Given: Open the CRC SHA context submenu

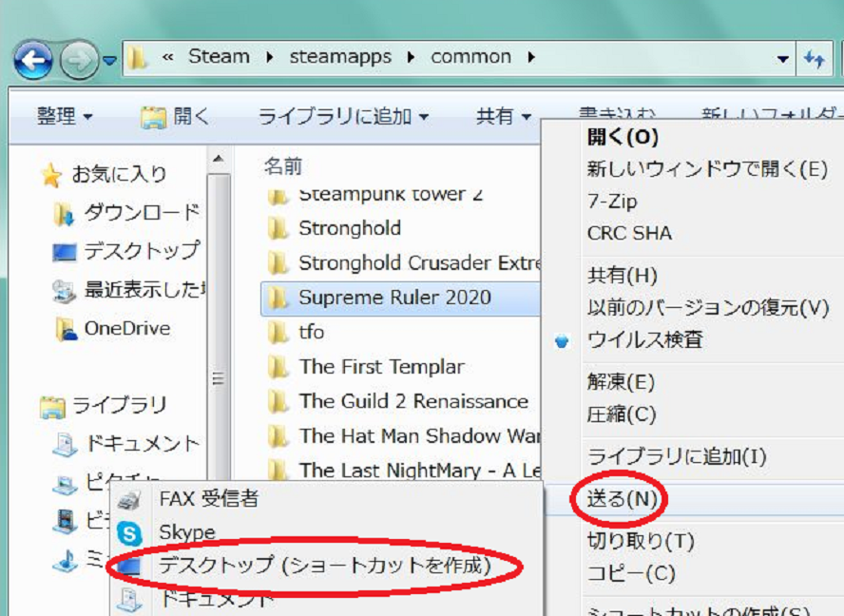Looking at the screenshot, I should [x=629, y=233].
